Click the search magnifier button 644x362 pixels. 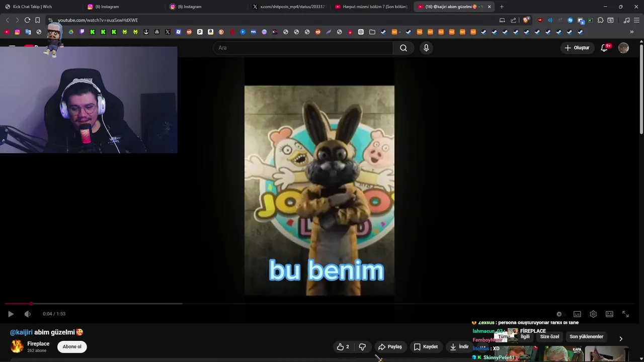pyautogui.click(x=404, y=48)
